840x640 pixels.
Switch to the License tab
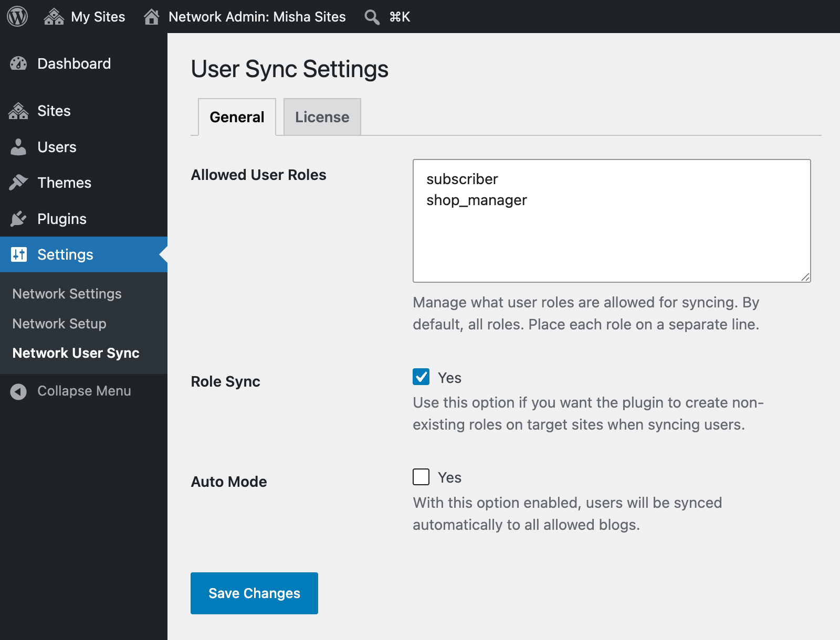coord(322,117)
